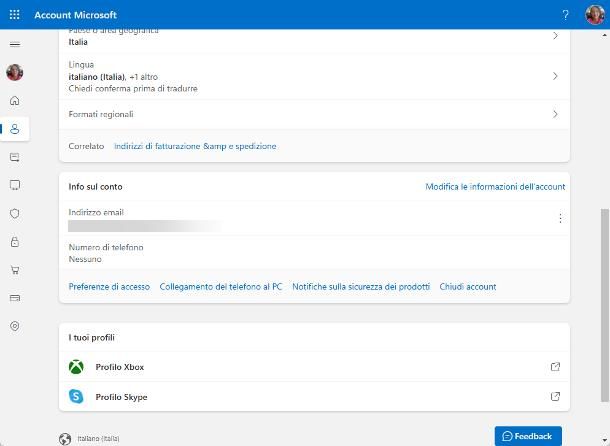
Task: Open the bottom target icon in sidebar
Action: click(15, 326)
